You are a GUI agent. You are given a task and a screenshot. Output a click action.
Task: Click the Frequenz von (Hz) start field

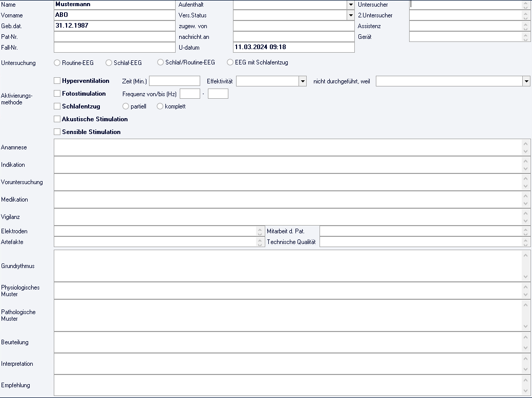click(x=190, y=94)
